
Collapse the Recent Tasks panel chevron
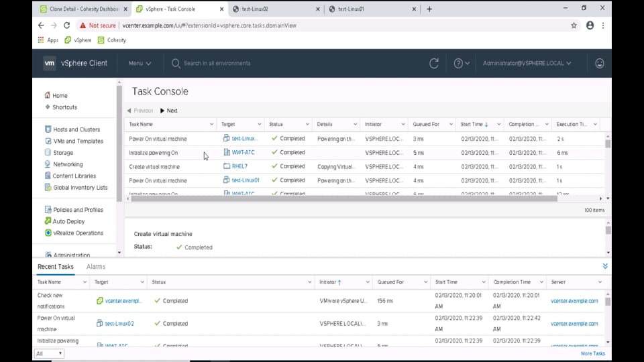point(605,266)
